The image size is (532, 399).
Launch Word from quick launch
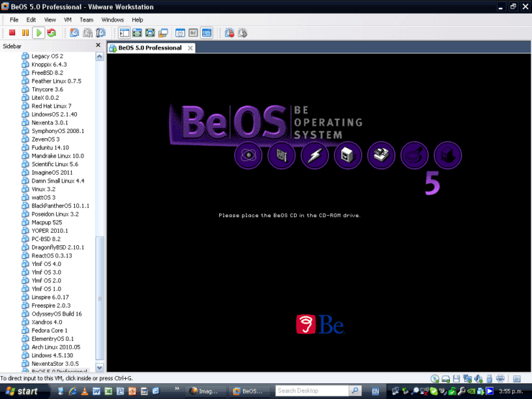pyautogui.click(x=96, y=391)
